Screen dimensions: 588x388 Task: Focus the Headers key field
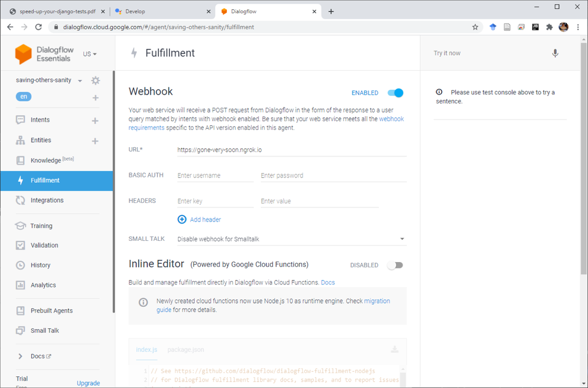click(x=215, y=201)
